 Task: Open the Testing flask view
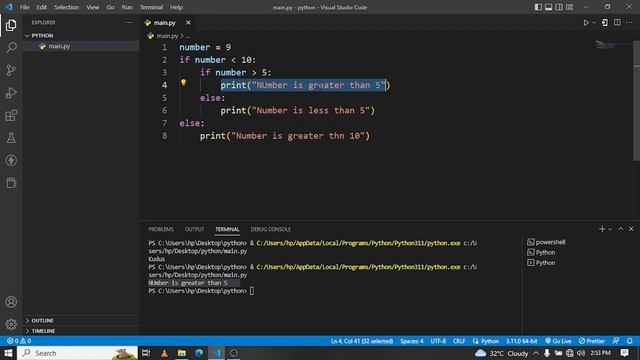click(11, 138)
